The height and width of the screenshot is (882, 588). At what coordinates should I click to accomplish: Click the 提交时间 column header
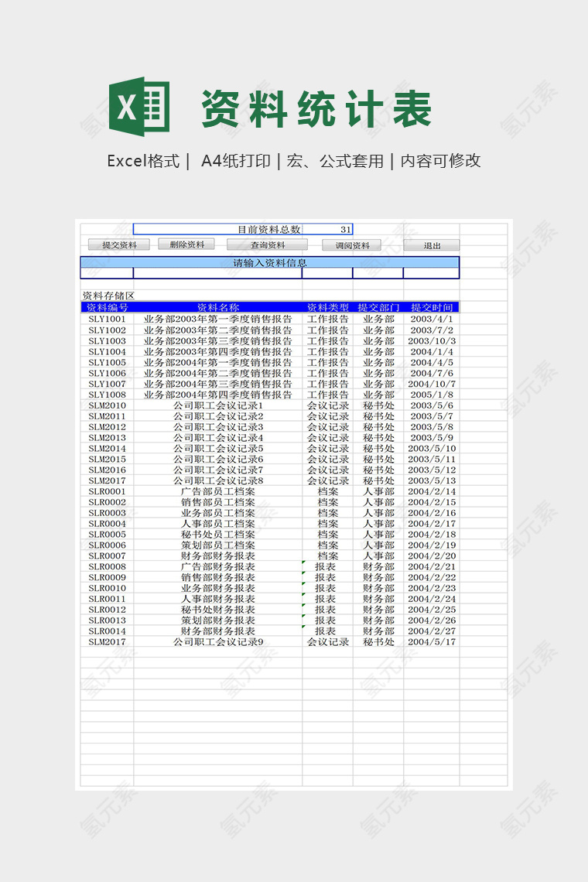(x=431, y=307)
